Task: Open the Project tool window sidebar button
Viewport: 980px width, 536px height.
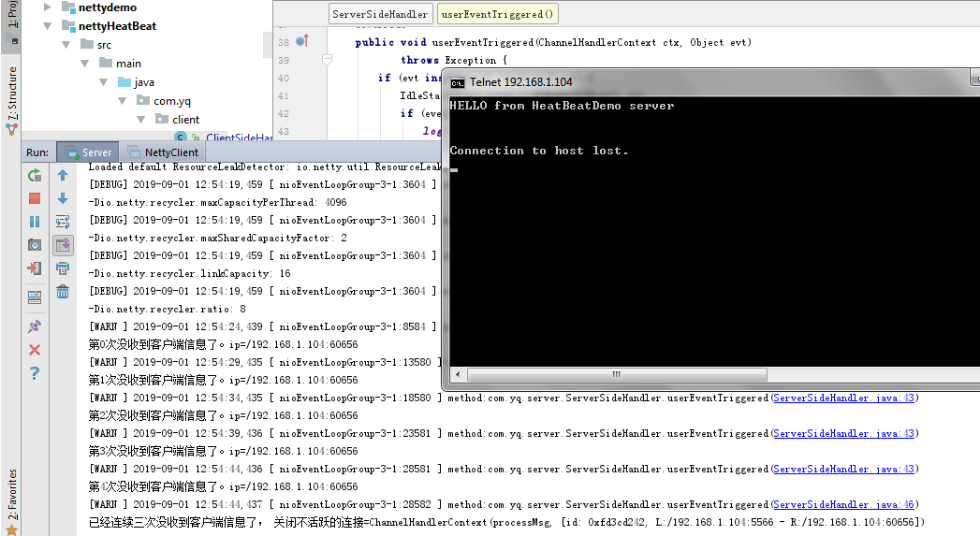Action: tap(11, 22)
